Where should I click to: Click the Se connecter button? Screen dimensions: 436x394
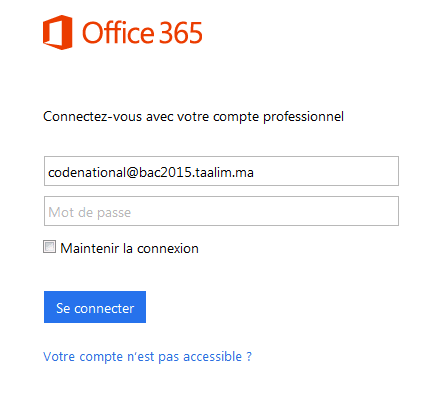95,307
